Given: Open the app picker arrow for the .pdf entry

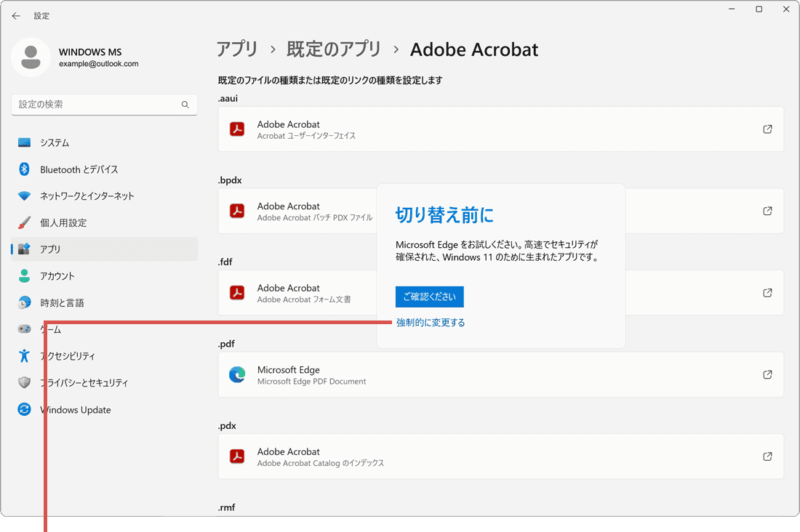Looking at the screenshot, I should pyautogui.click(x=767, y=374).
